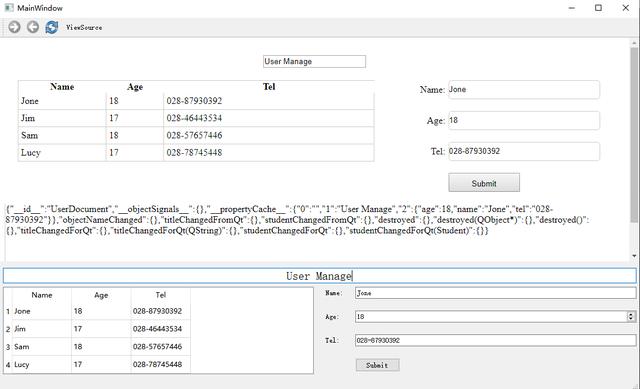Click the Age header of web table

pos(135,87)
